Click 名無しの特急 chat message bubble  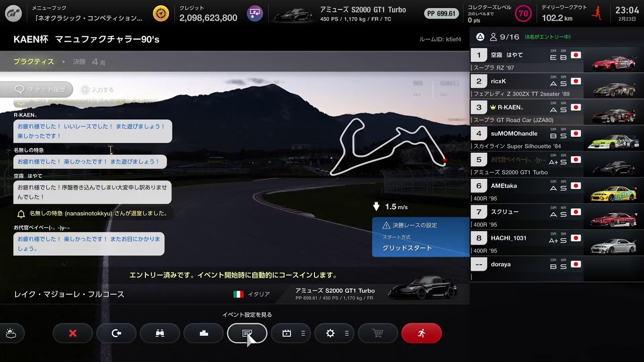[x=90, y=162]
